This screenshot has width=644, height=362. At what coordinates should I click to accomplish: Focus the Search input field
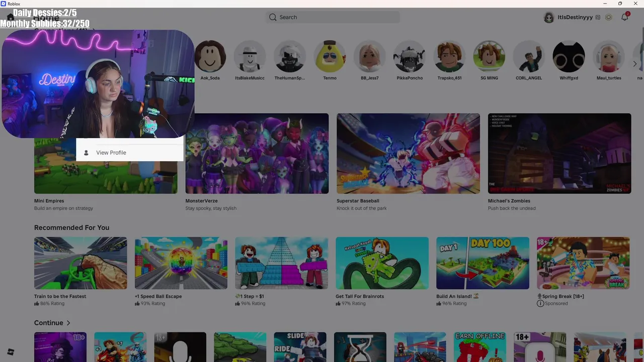coord(333,17)
